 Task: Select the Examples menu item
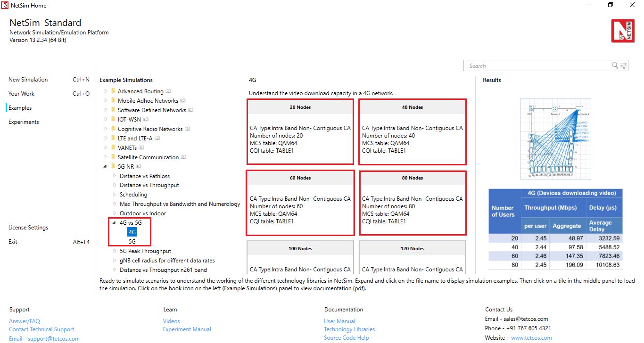20,108
